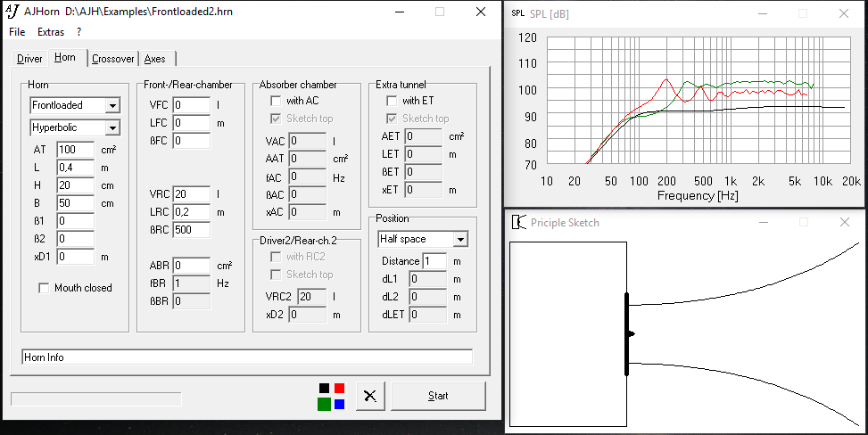Enable the 'with ET' checkbox
The image size is (868, 435).
392,101
